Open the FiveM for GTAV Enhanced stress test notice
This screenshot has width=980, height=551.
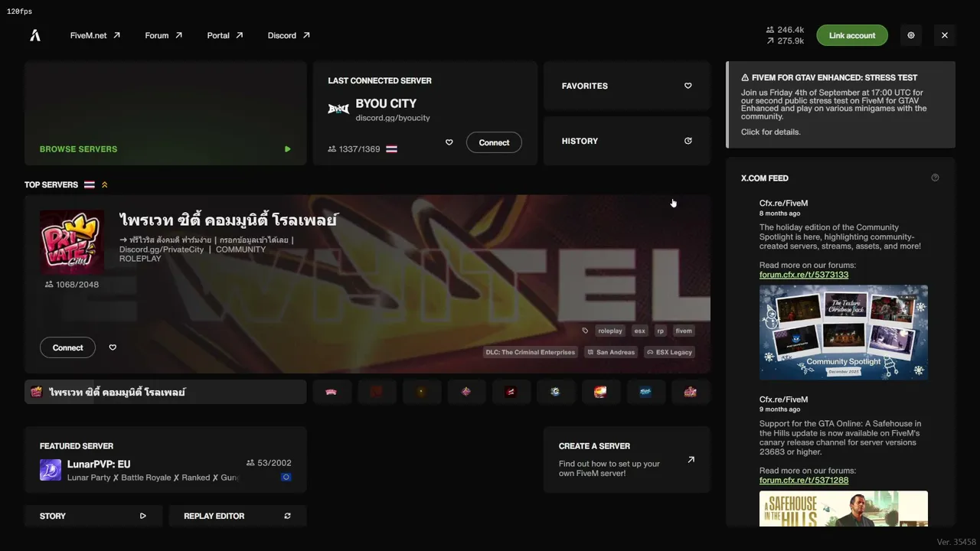pyautogui.click(x=841, y=104)
